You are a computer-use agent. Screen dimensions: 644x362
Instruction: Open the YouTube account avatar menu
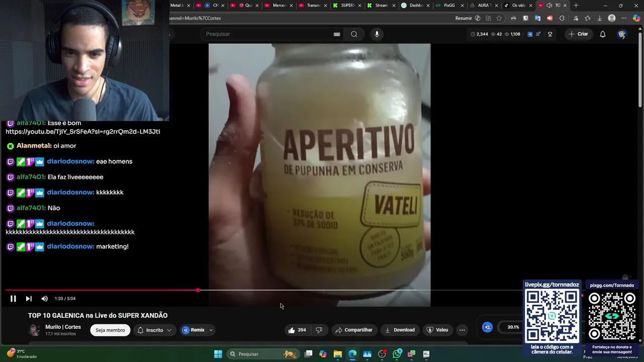click(x=622, y=34)
